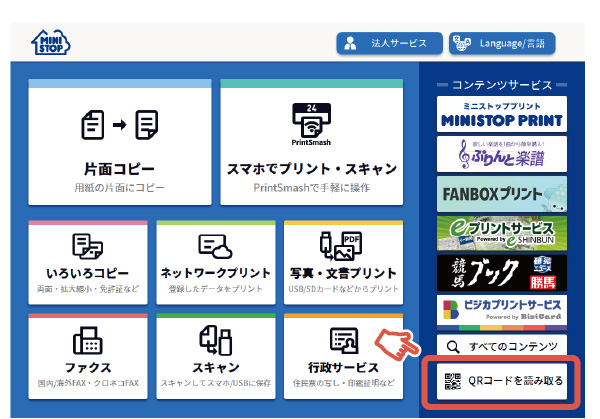Tap 登録したデータをプリント caption
Screen dimensions: 600x419
point(215,289)
